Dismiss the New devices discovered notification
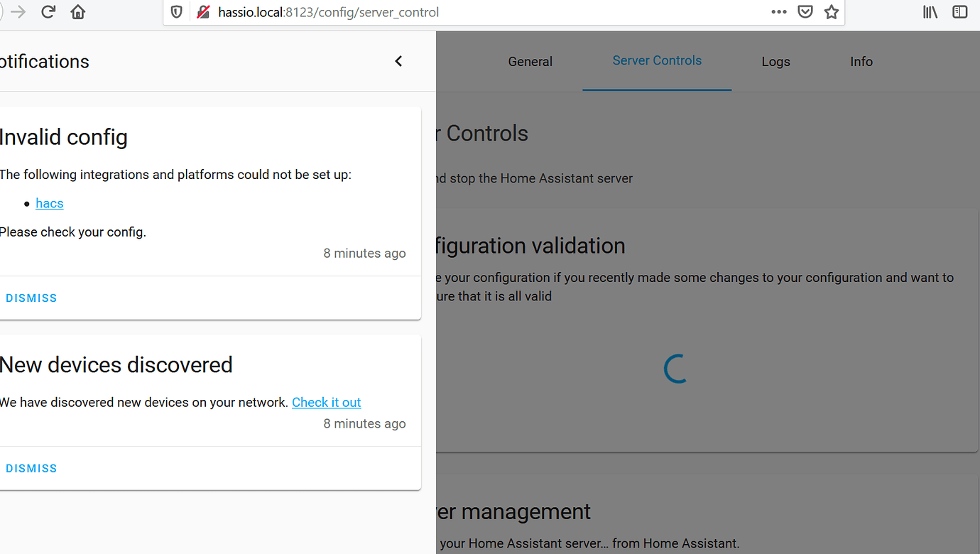Viewport: 980px width, 554px height. (x=31, y=468)
